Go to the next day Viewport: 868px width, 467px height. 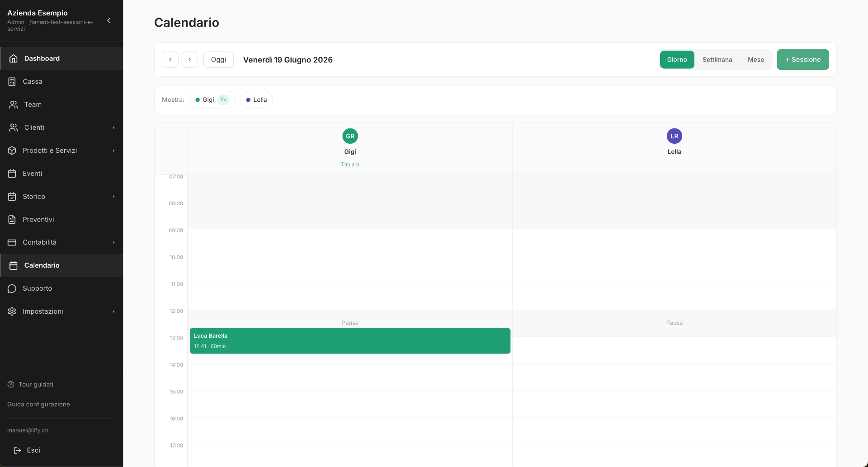190,60
